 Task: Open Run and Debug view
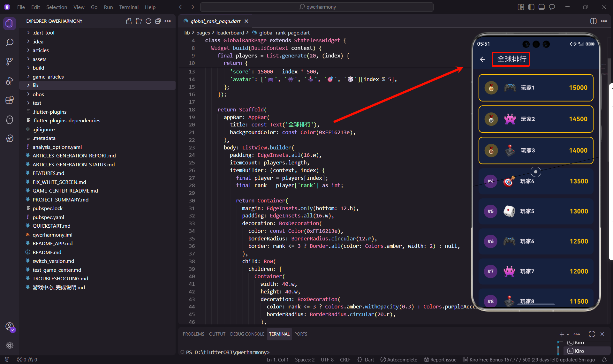click(10, 81)
